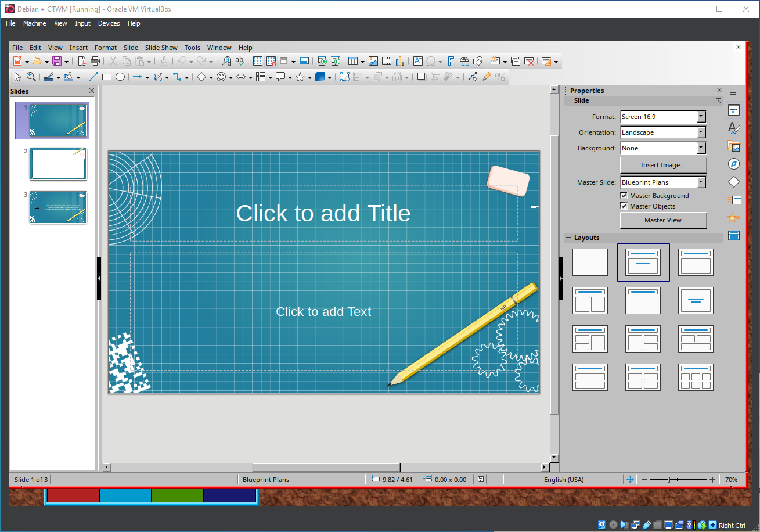This screenshot has width=760, height=532.
Task: Open the Navigator sidebar panel
Action: pos(734,164)
